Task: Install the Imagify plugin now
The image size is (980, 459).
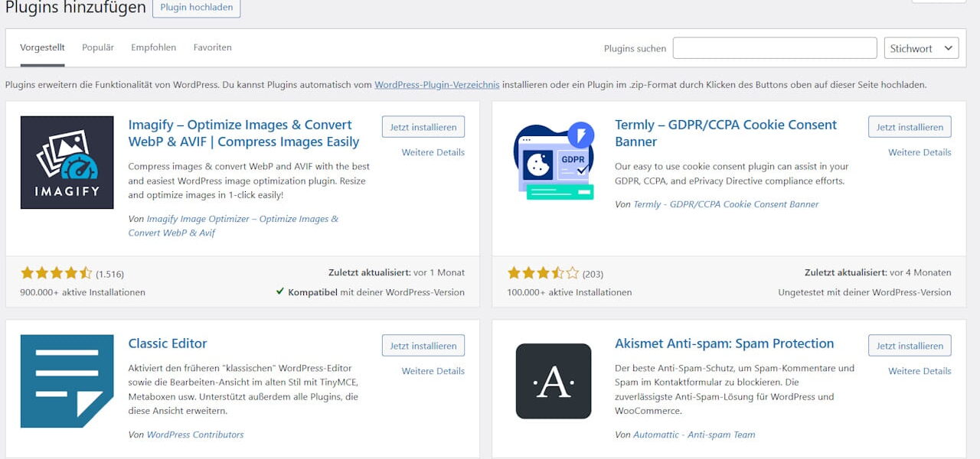Action: pos(423,127)
